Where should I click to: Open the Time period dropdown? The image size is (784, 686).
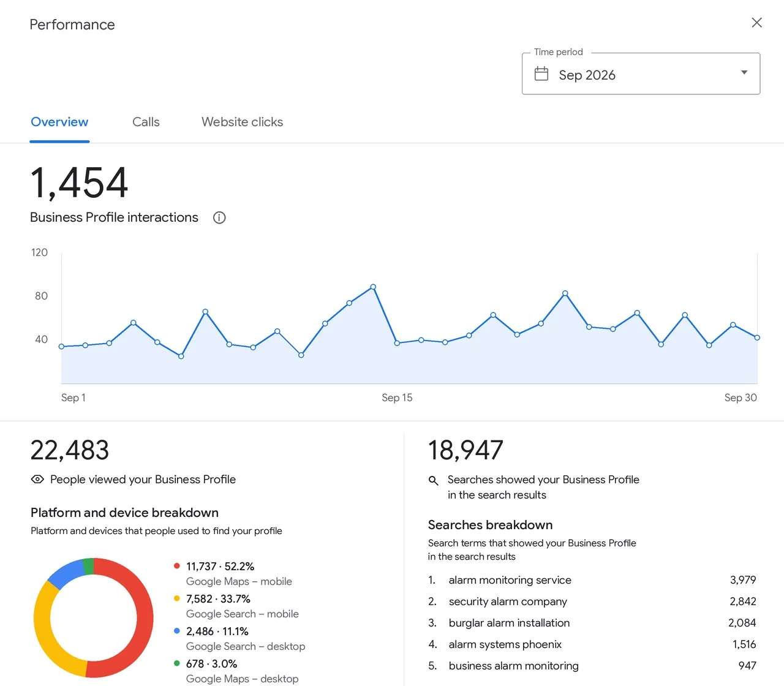[641, 74]
